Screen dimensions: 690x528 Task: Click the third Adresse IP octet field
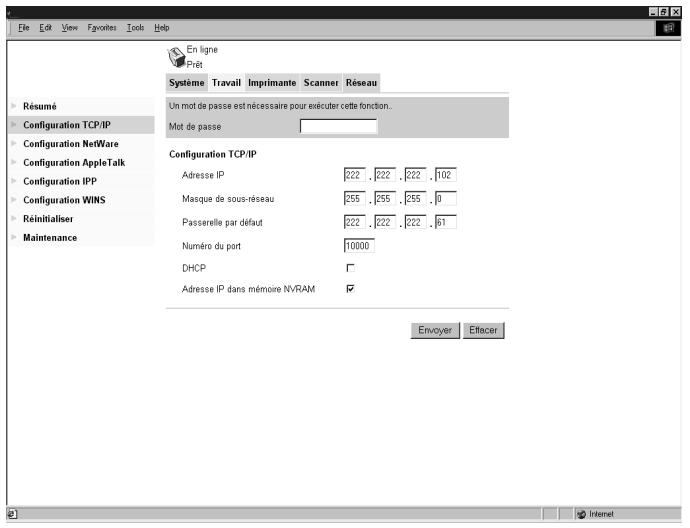[415, 175]
